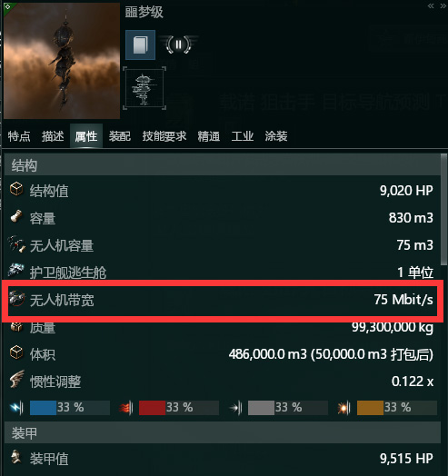Viewport: 448px width, 476px height.
Task: Click the frigate escape bay icon
Action: pos(16,271)
